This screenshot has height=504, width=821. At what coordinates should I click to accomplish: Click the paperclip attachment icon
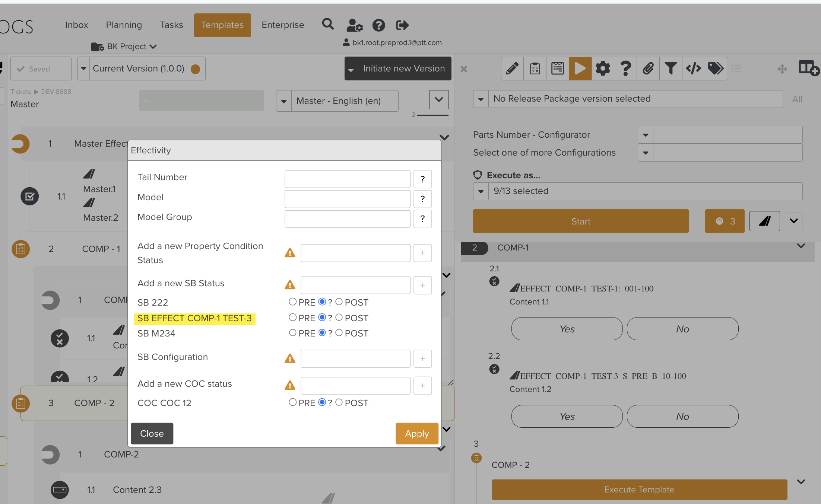(648, 68)
